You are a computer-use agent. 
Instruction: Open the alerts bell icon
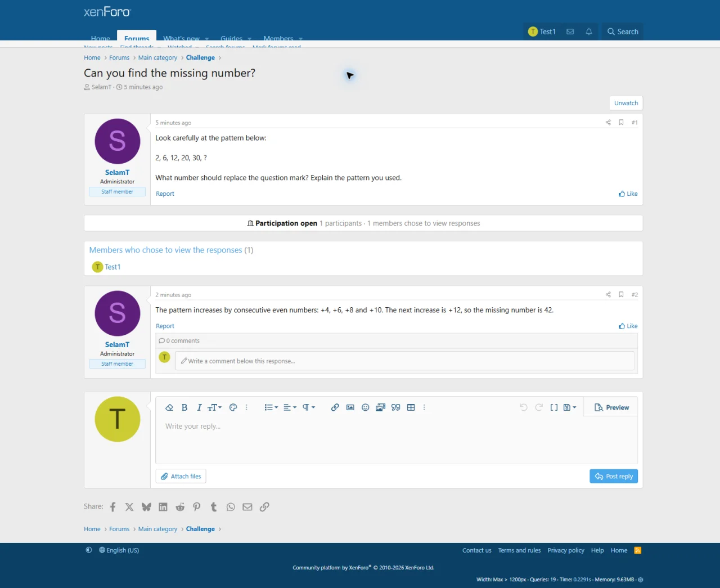(x=589, y=32)
